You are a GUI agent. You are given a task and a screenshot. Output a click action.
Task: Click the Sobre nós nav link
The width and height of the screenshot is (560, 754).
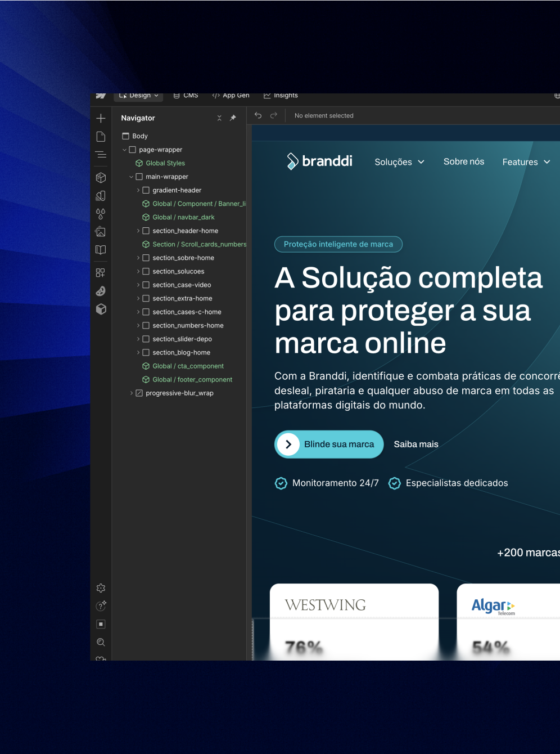click(464, 161)
